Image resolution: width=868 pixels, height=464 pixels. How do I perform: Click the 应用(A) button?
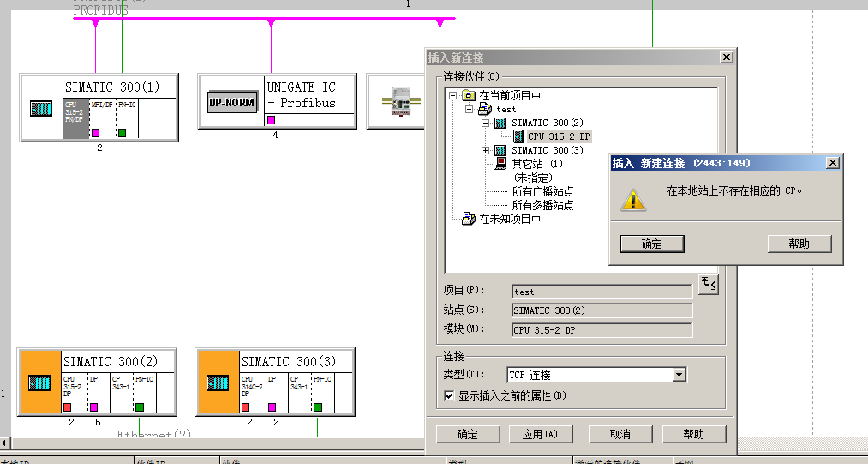tap(541, 434)
